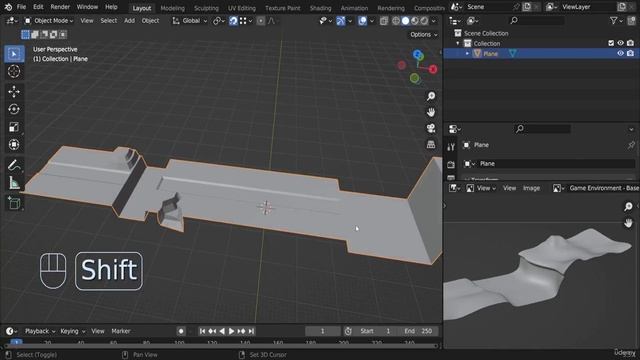640x360 pixels.
Task: Switch to the Shading workspace tab
Action: 320,8
